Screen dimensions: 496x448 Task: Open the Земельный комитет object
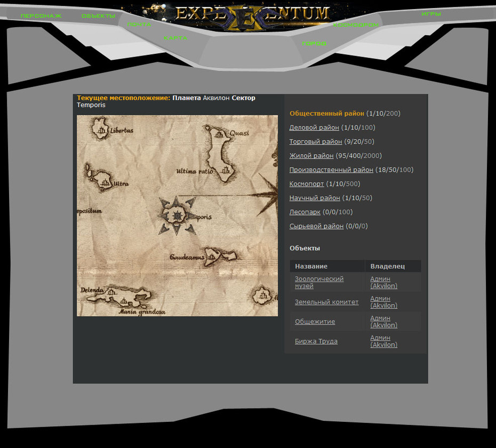[327, 302]
